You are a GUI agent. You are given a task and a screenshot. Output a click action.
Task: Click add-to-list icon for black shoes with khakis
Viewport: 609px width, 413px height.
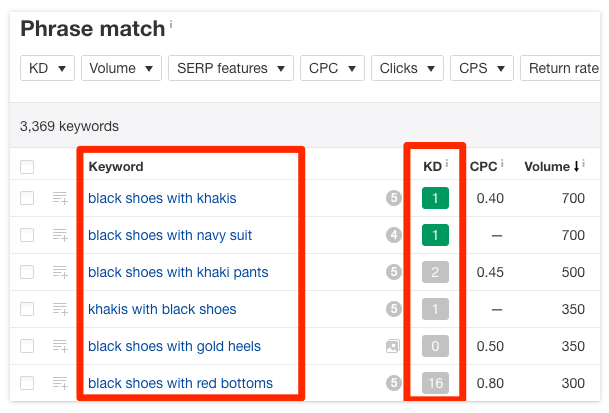(60, 198)
